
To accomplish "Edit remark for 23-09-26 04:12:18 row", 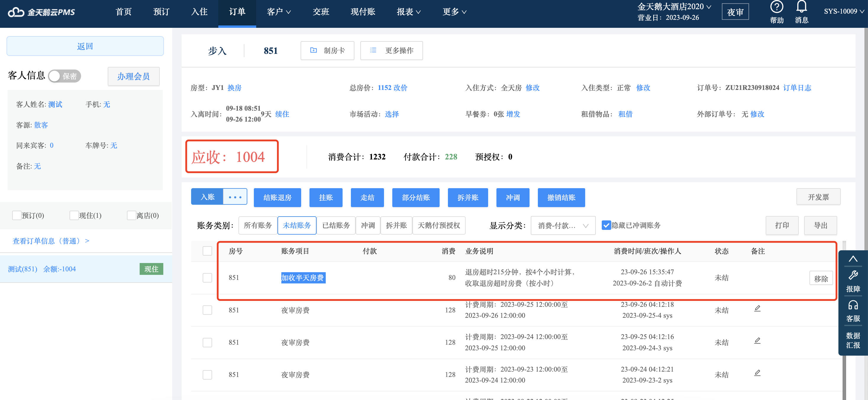I will [x=757, y=308].
